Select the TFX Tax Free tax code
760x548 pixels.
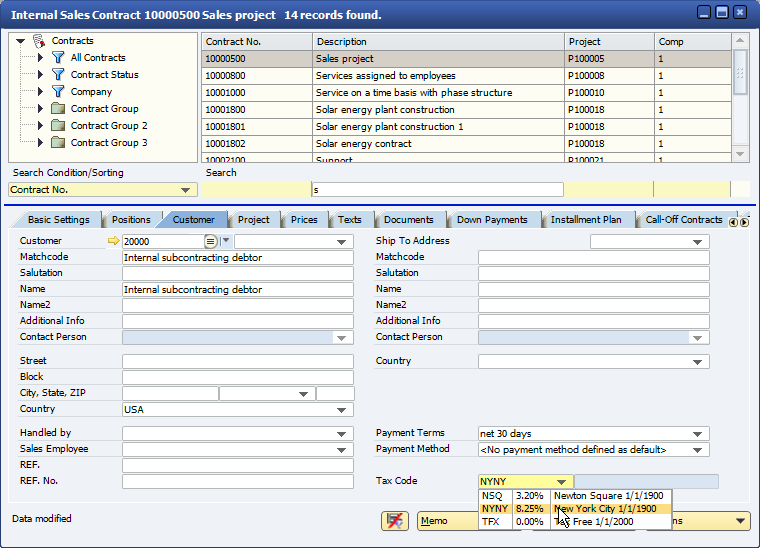[x=575, y=522]
